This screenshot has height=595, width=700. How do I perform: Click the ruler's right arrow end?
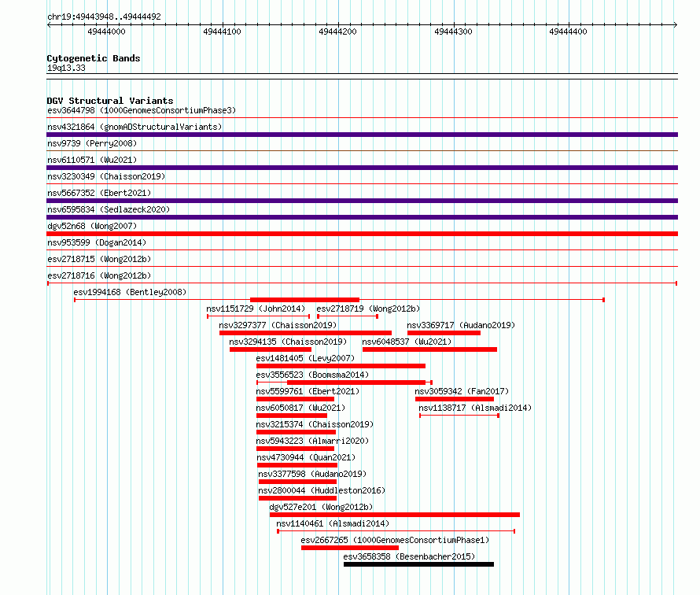pos(676,24)
